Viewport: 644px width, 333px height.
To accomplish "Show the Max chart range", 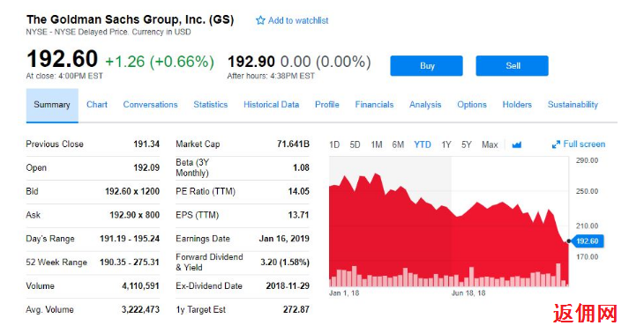I will [x=490, y=144].
